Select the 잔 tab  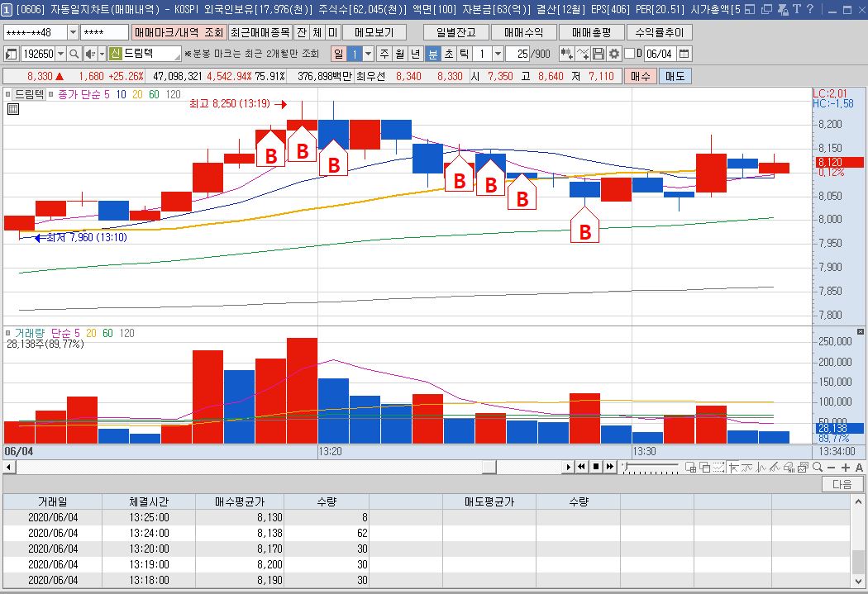pos(302,32)
